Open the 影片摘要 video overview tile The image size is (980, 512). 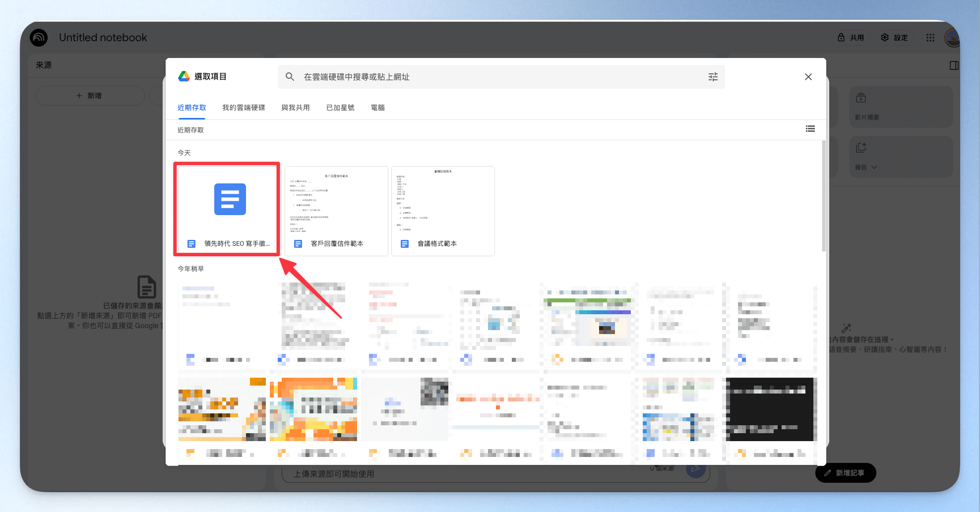pos(901,107)
